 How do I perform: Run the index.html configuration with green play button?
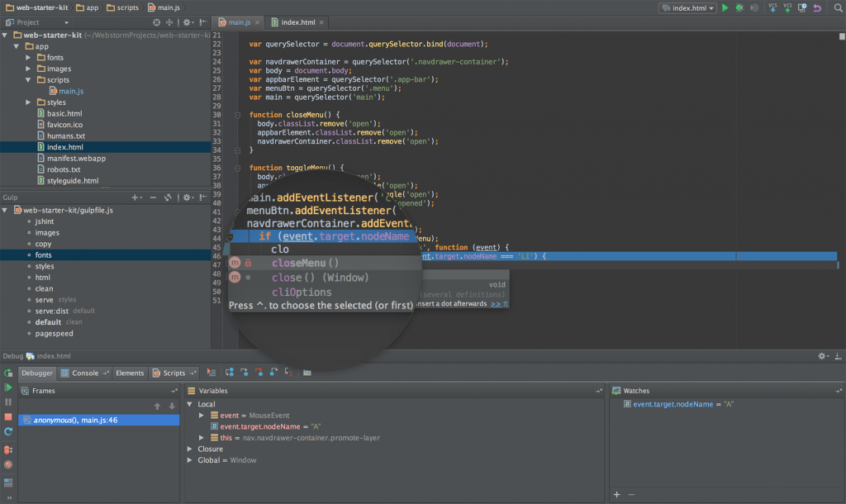(x=725, y=7)
